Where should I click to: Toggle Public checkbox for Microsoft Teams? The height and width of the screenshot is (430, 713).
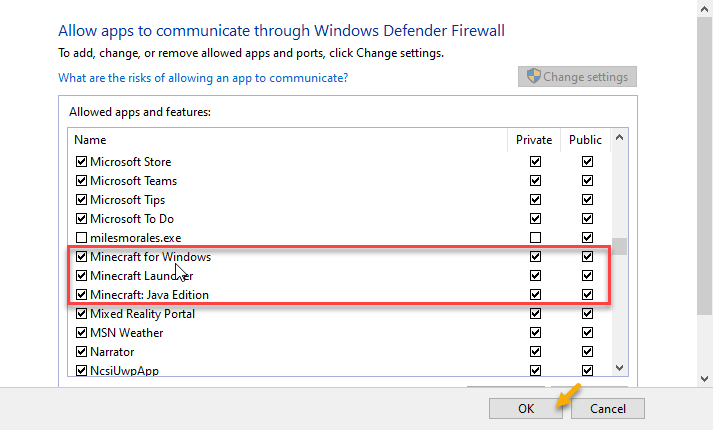tap(587, 180)
